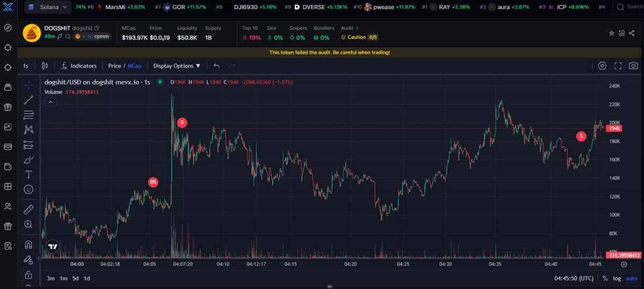Screen dimensions: 644x289
Task: Click the TradingView logo on chart
Action: click(x=53, y=247)
